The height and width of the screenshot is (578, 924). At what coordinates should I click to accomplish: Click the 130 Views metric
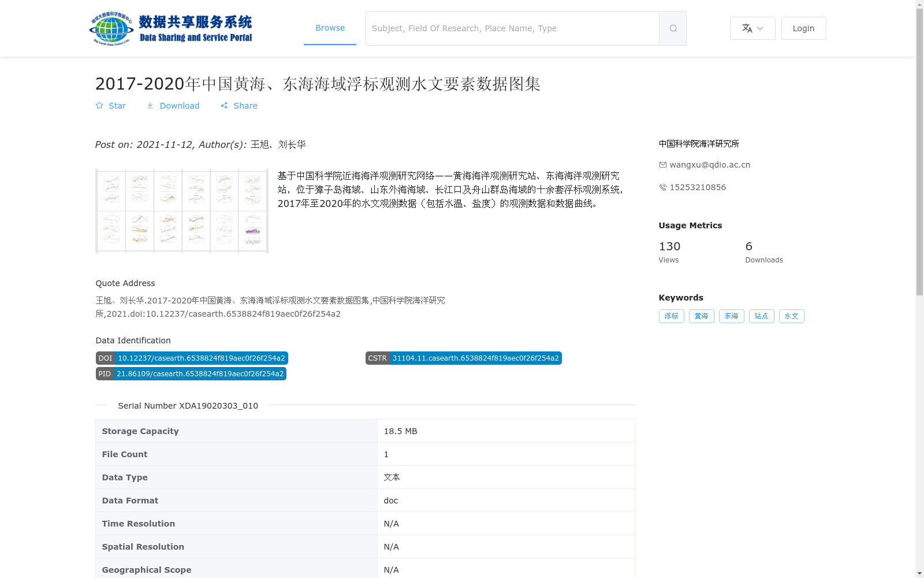pos(669,252)
